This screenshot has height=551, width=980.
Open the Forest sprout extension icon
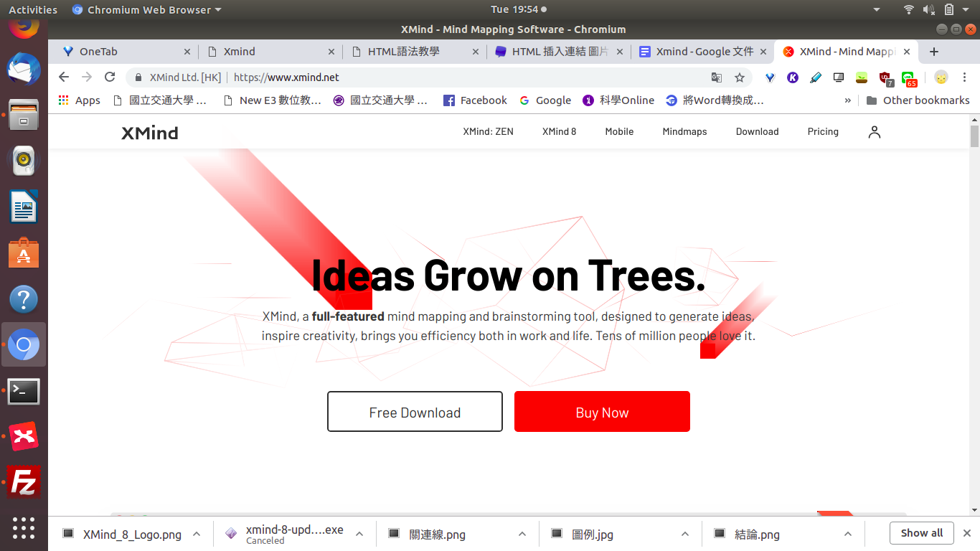coord(862,77)
